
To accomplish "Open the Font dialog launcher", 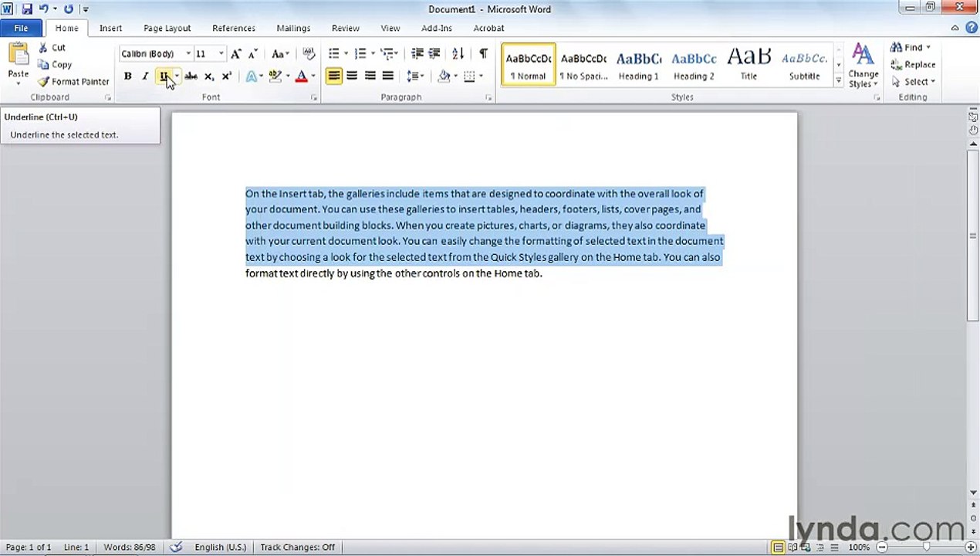I will pos(314,98).
